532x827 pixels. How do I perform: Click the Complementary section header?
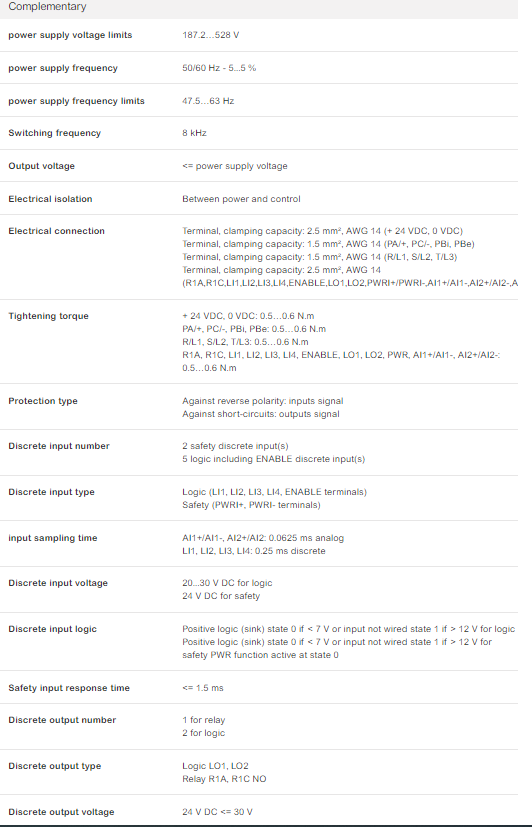47,7
